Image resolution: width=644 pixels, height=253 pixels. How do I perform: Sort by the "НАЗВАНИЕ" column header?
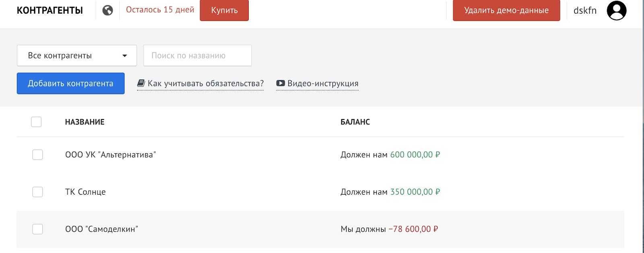point(85,122)
